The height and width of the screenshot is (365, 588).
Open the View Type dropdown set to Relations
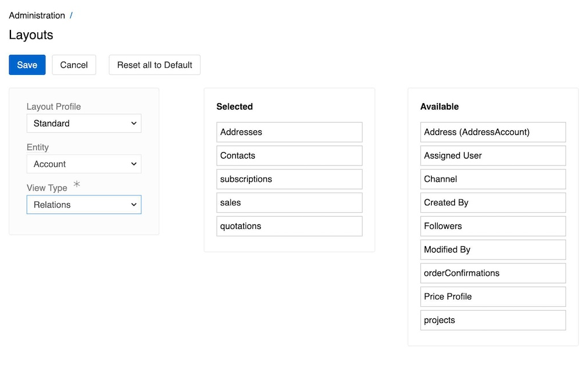click(84, 204)
